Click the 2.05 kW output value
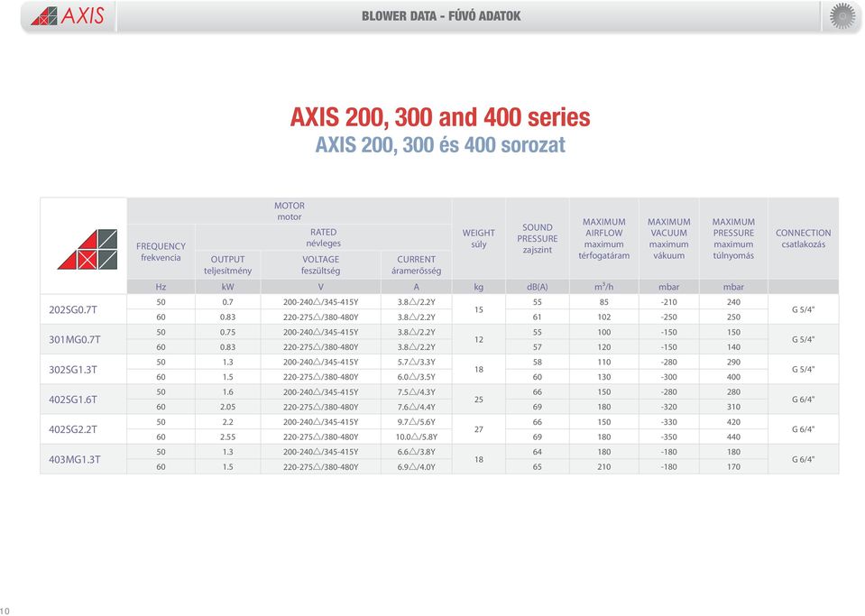Image resolution: width=865 pixels, height=616 pixels. (228, 407)
